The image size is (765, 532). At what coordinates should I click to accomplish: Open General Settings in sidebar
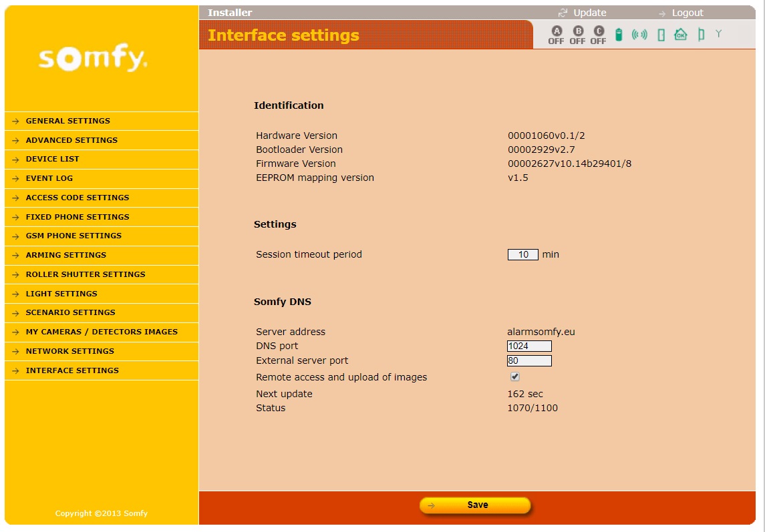(68, 121)
